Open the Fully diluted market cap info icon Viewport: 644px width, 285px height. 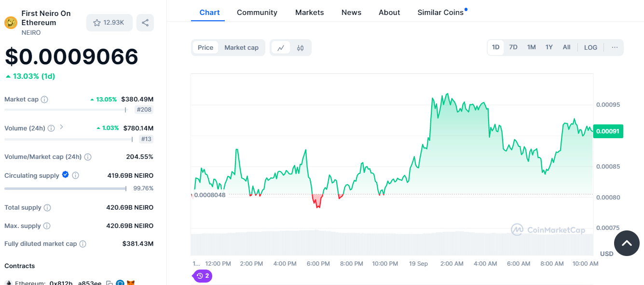click(83, 244)
